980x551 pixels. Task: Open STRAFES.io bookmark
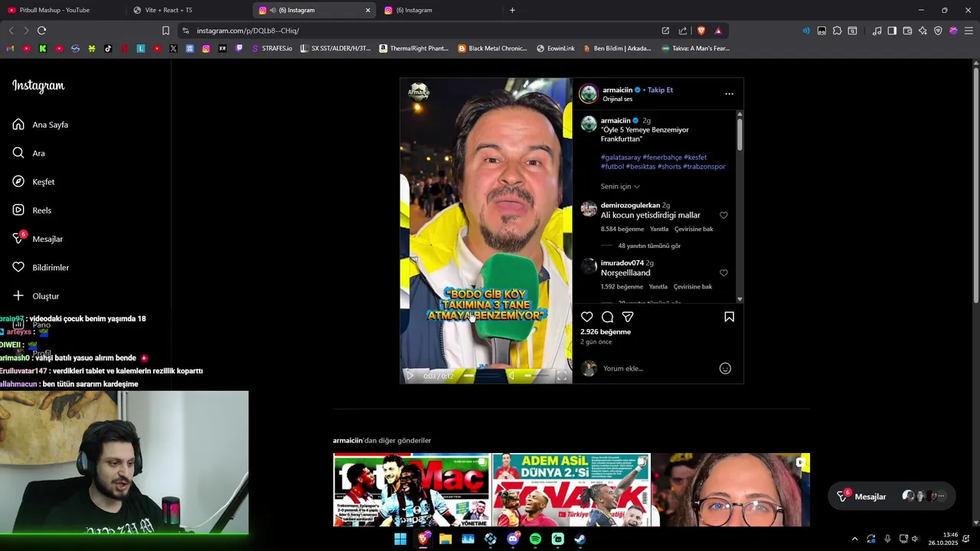(272, 48)
